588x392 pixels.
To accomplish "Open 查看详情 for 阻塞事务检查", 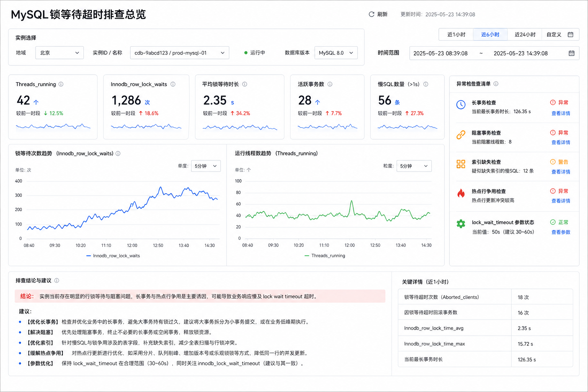I will click(561, 142).
